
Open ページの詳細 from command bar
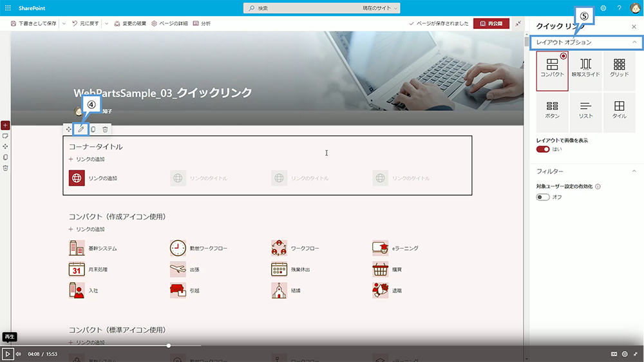coord(169,24)
